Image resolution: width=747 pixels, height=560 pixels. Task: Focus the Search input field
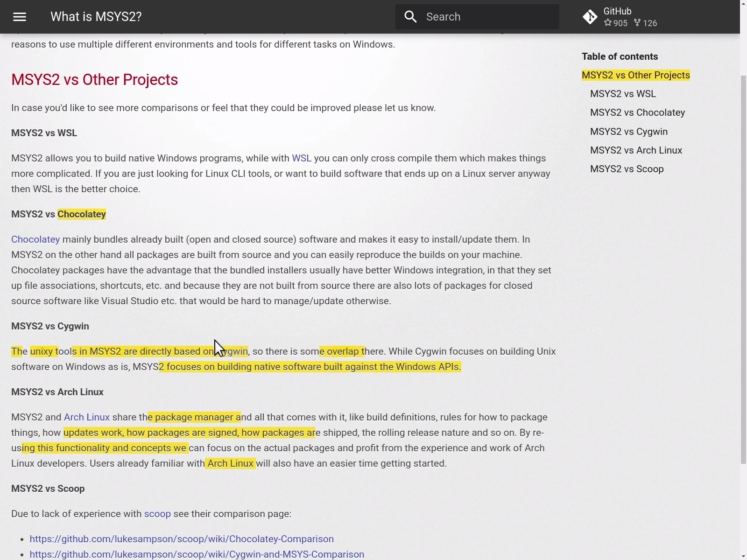tap(477, 17)
